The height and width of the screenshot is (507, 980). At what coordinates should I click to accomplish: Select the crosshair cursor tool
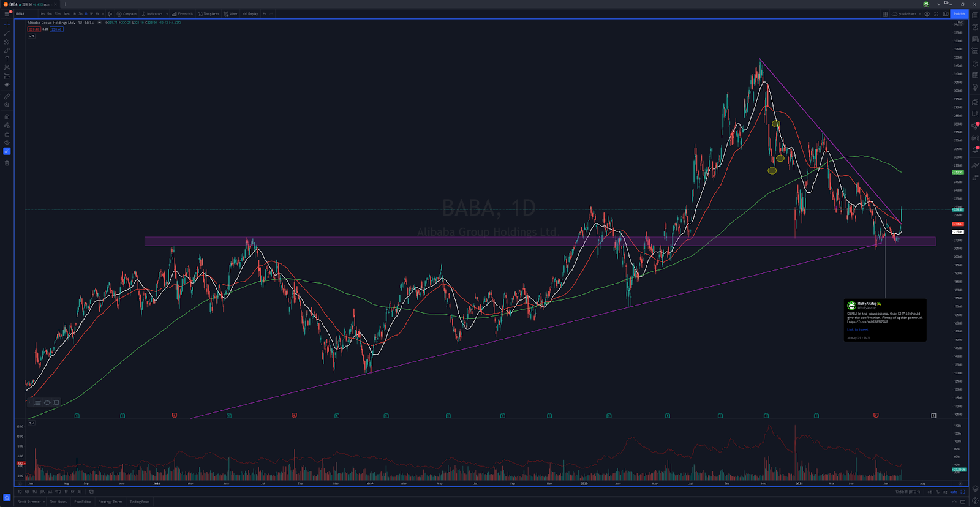(7, 25)
